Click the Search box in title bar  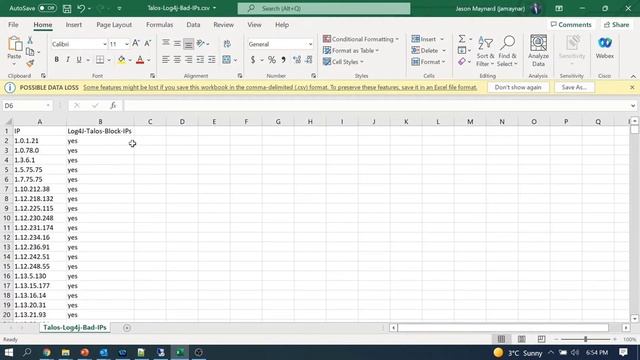coord(324,8)
